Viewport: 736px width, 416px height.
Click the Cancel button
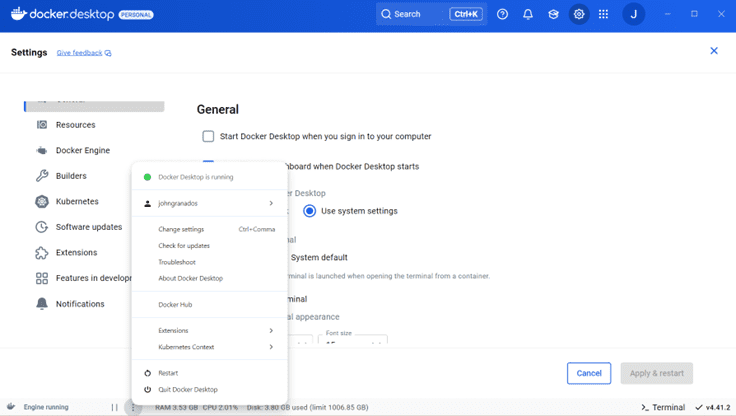(589, 373)
